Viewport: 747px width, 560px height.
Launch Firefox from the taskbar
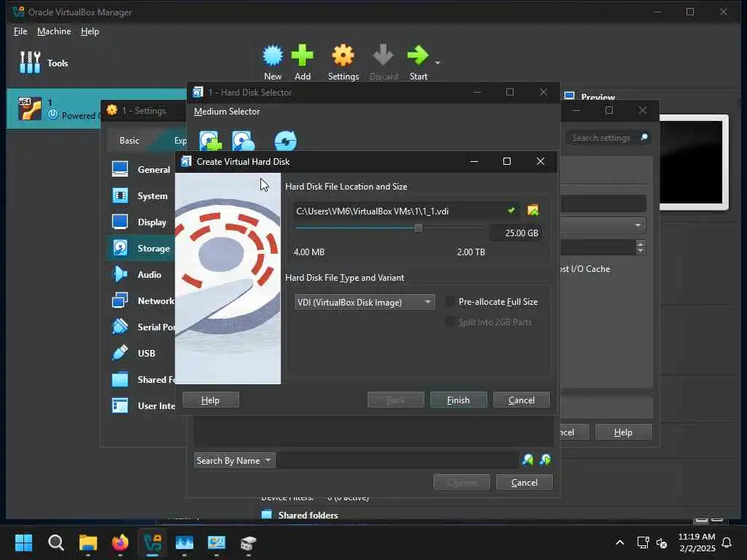(x=120, y=542)
